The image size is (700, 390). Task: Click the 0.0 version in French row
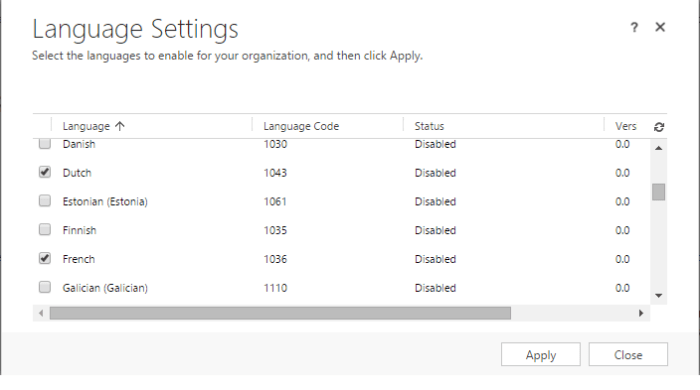(x=622, y=259)
